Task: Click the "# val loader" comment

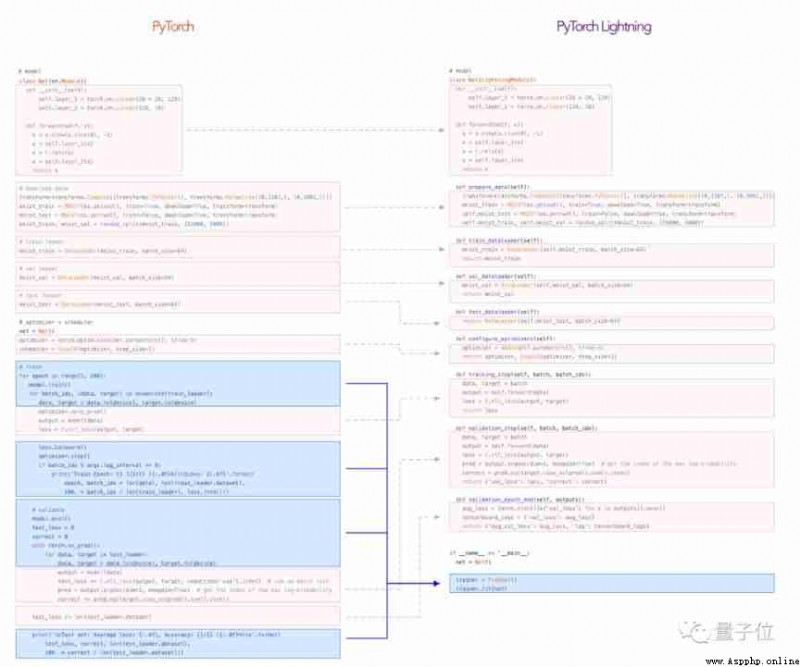Action: point(38,268)
